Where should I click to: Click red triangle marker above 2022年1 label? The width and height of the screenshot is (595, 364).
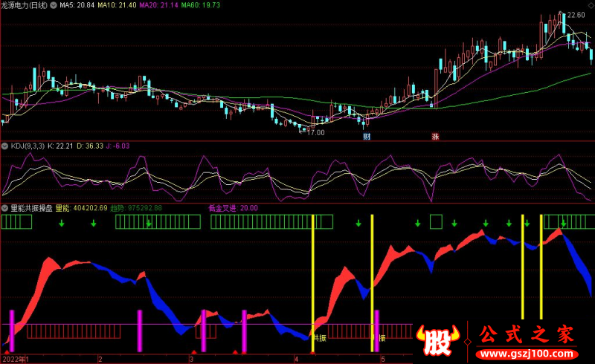pyautogui.click(x=7, y=353)
